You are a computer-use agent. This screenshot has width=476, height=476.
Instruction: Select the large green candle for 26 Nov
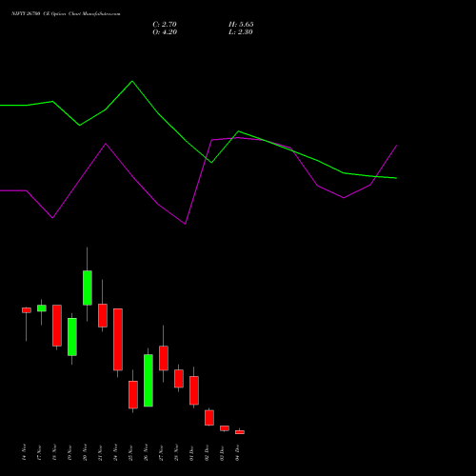point(149,380)
